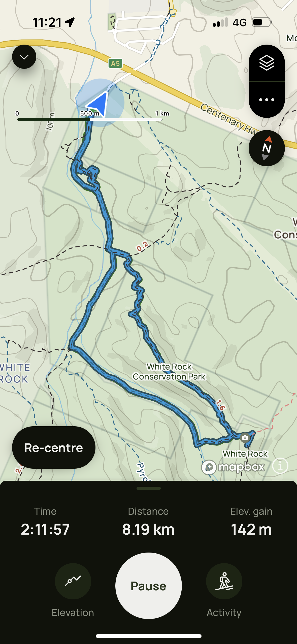
Task: Open the Elevation chart icon
Action: (73, 581)
